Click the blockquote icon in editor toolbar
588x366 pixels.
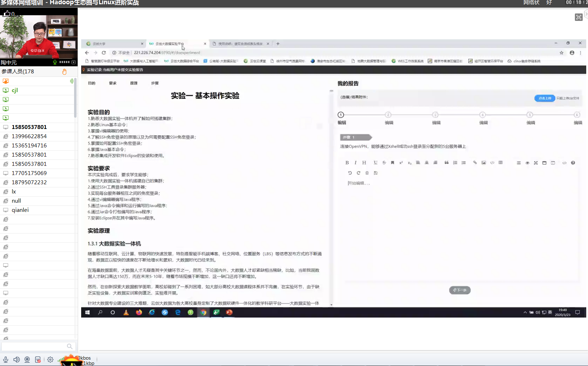pos(447,163)
